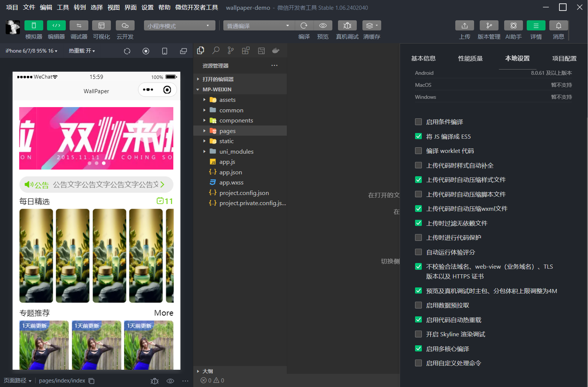Click the status bar bug debug icon
The image size is (588, 387).
[155, 381]
